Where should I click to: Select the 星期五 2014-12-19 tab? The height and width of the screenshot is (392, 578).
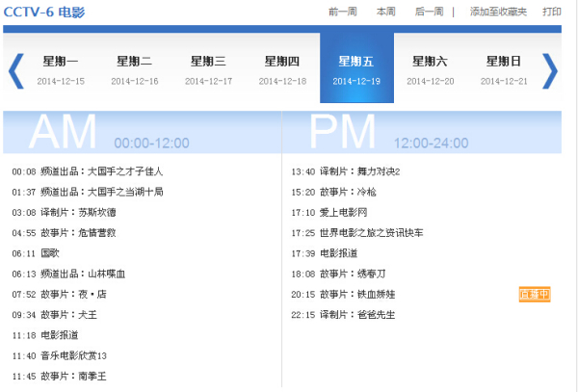[x=356, y=67]
